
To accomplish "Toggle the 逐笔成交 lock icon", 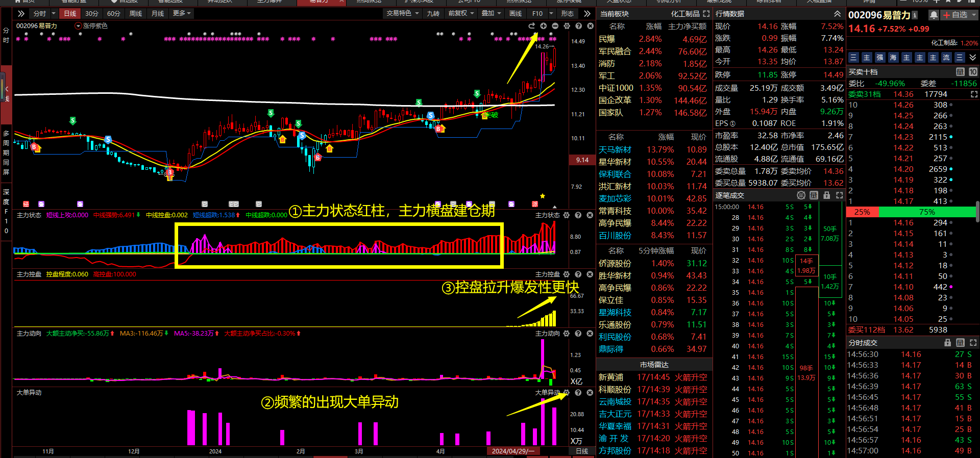I will pos(826,195).
